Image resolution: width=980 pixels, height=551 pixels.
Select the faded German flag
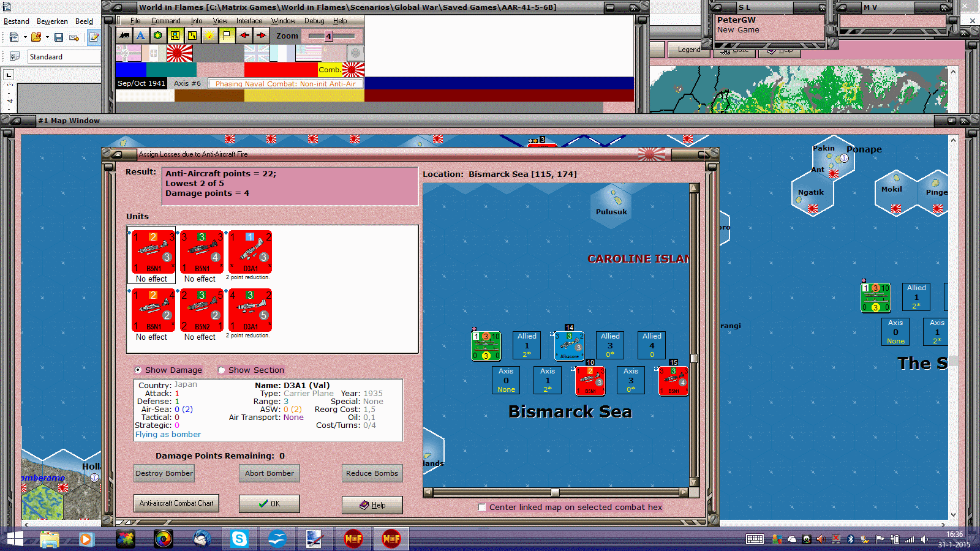pyautogui.click(x=128, y=54)
